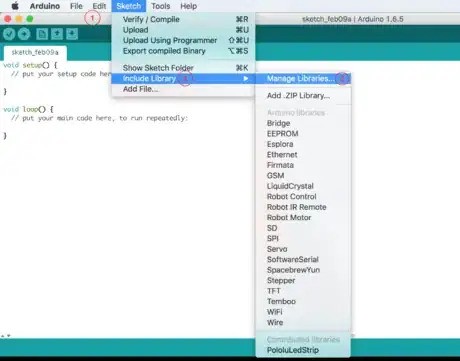Viewport: 460px width, 361px height.
Task: Click the Upload arrow toolbar icon
Action: pos(24,34)
